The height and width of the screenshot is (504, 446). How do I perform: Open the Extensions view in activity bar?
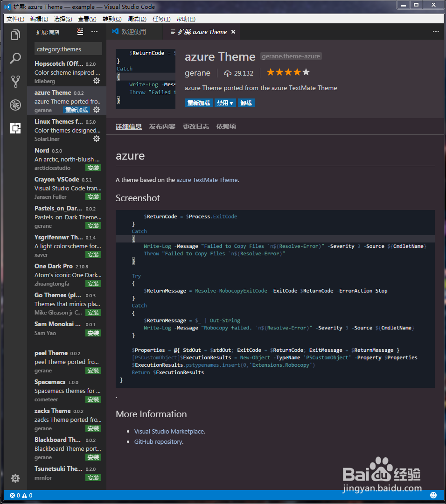point(15,128)
